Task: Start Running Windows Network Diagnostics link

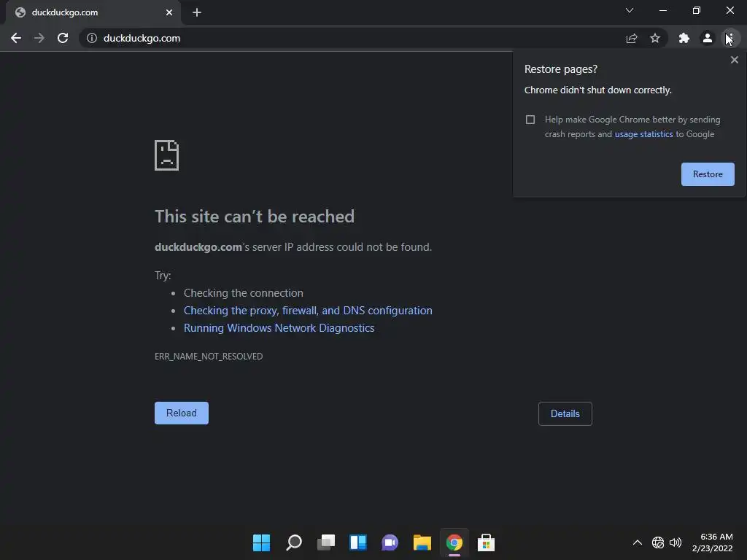Action: pyautogui.click(x=279, y=328)
